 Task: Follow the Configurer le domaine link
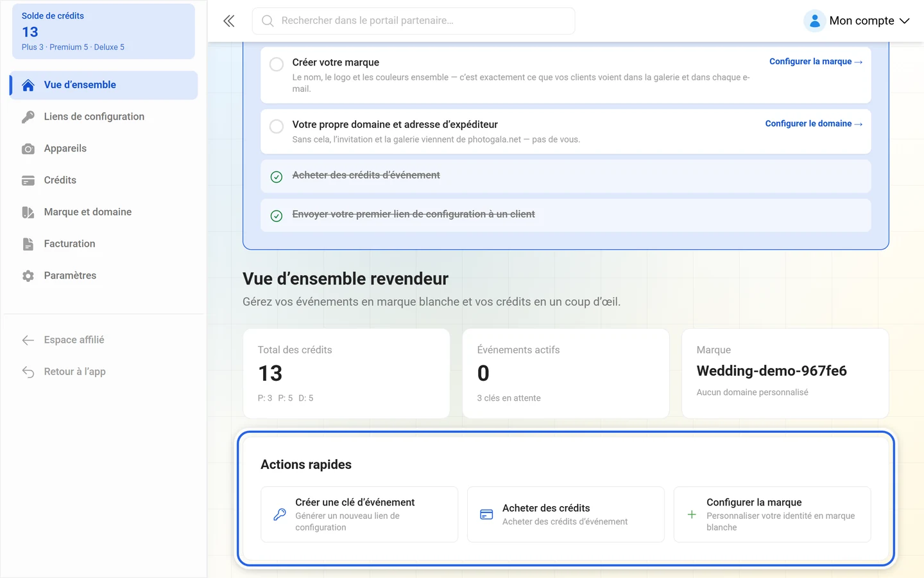(x=814, y=124)
